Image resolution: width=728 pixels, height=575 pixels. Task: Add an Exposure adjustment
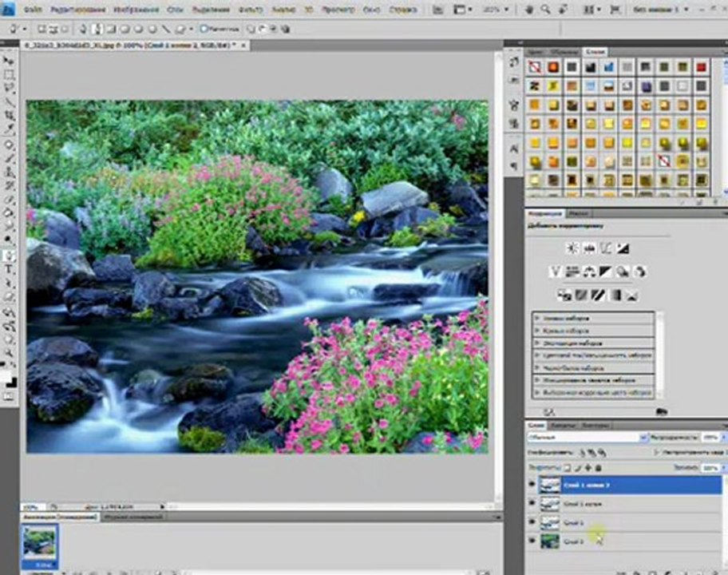623,248
